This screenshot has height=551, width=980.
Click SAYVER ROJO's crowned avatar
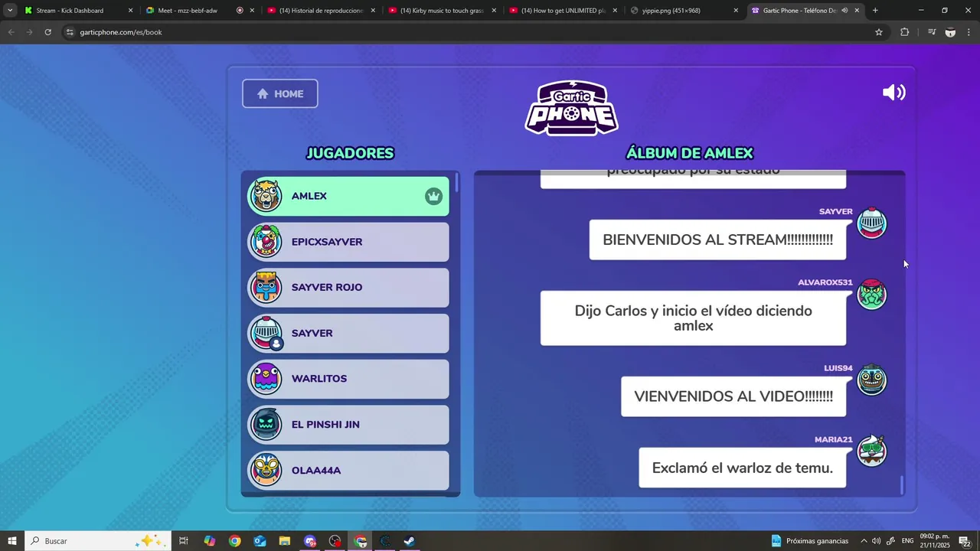pos(266,288)
